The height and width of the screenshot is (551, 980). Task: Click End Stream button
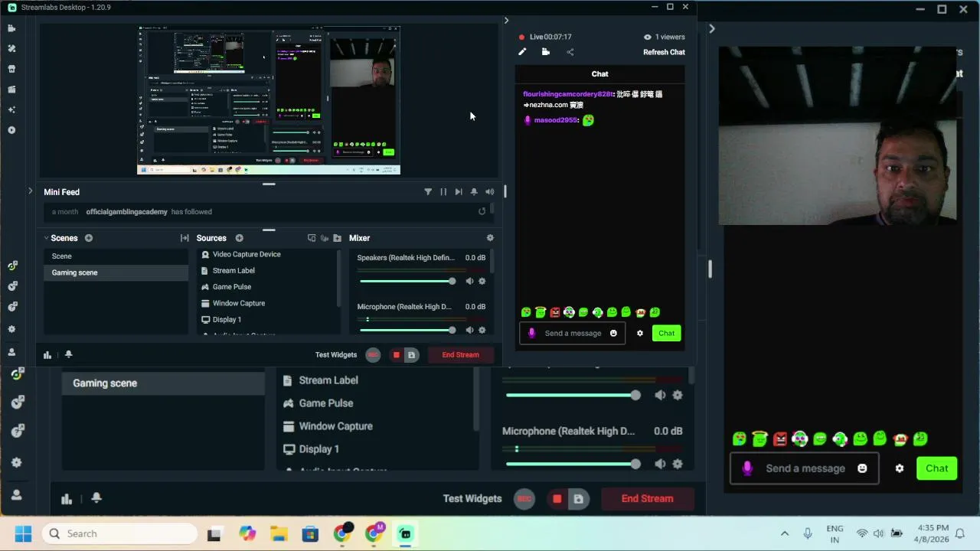(x=460, y=355)
